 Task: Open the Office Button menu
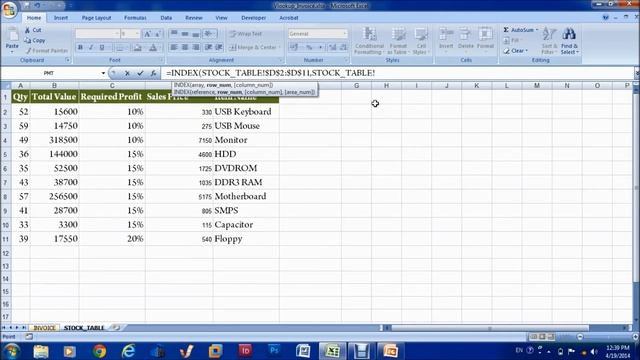9,10
